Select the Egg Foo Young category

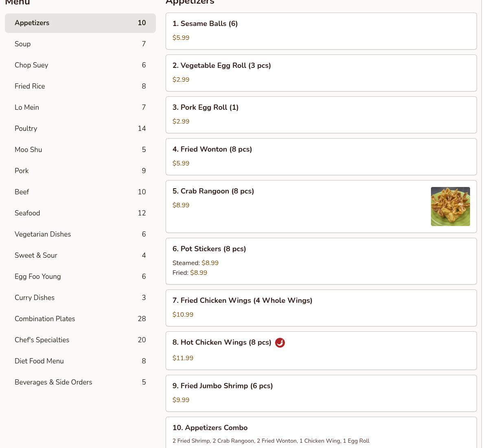tap(80, 277)
